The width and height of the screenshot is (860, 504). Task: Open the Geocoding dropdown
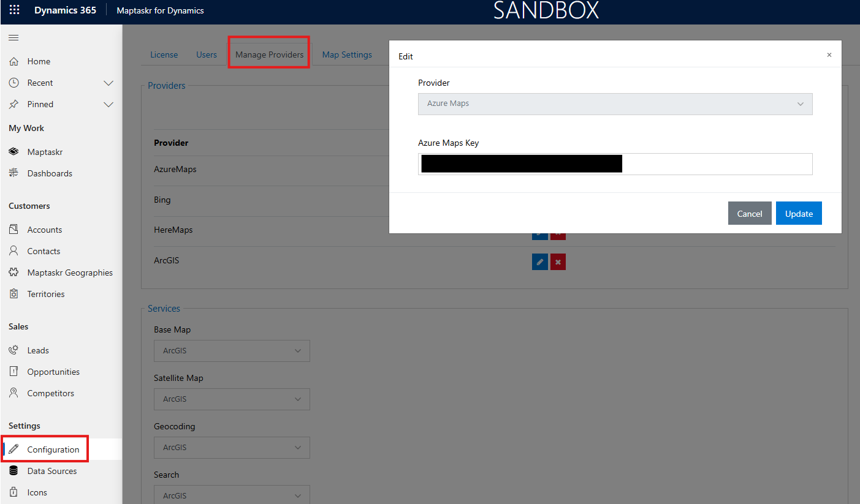(x=232, y=448)
